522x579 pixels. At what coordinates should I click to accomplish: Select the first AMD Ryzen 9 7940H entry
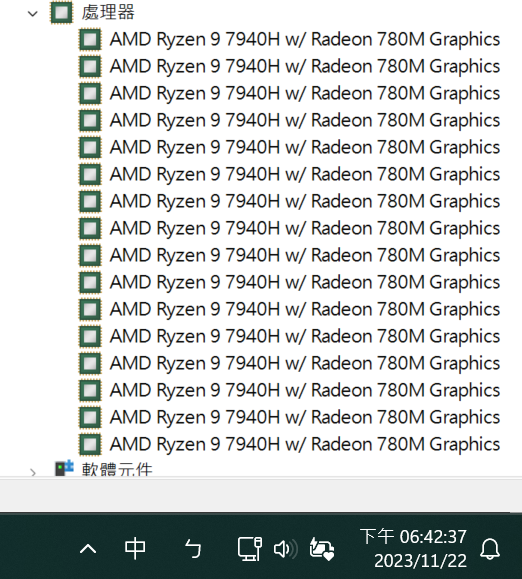pyautogui.click(x=305, y=40)
